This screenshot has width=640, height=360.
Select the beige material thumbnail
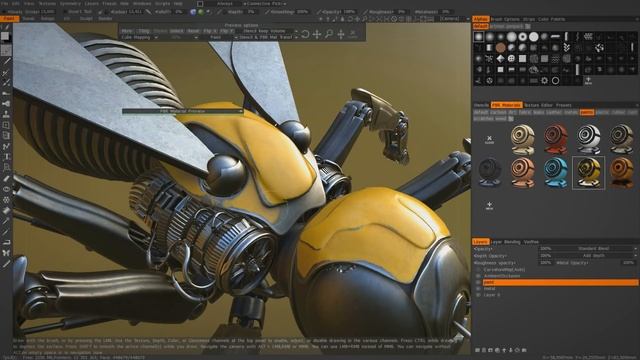522,139
